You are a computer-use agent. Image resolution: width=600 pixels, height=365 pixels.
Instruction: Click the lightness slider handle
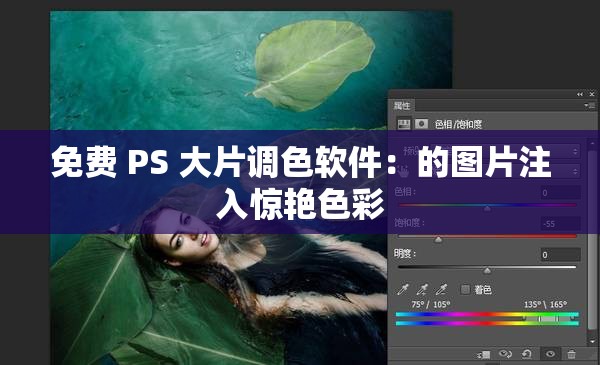(487, 270)
